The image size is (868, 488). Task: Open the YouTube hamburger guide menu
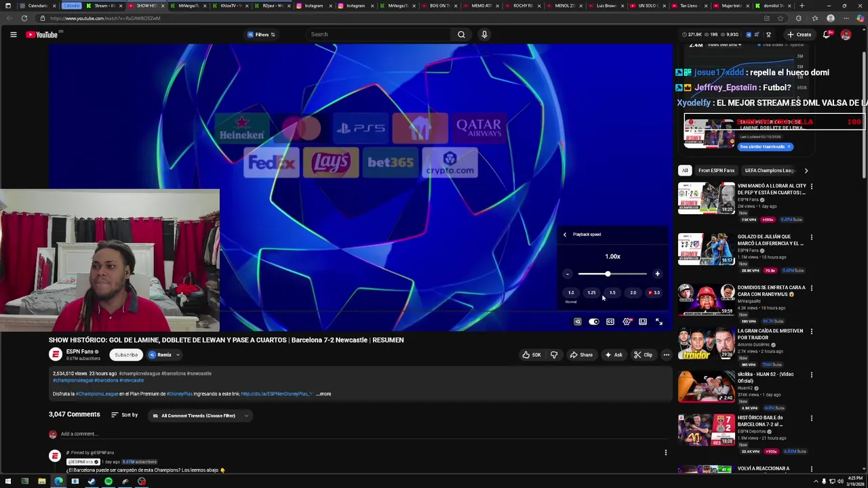point(13,35)
